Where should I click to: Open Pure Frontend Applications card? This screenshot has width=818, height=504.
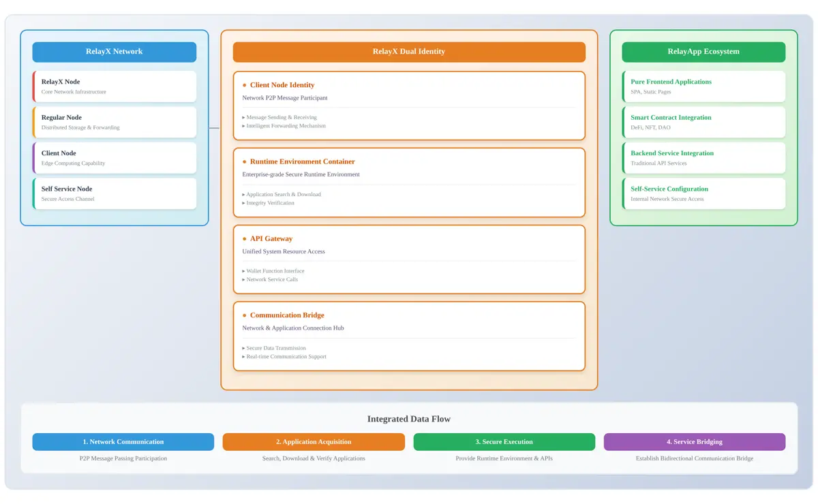[703, 86]
